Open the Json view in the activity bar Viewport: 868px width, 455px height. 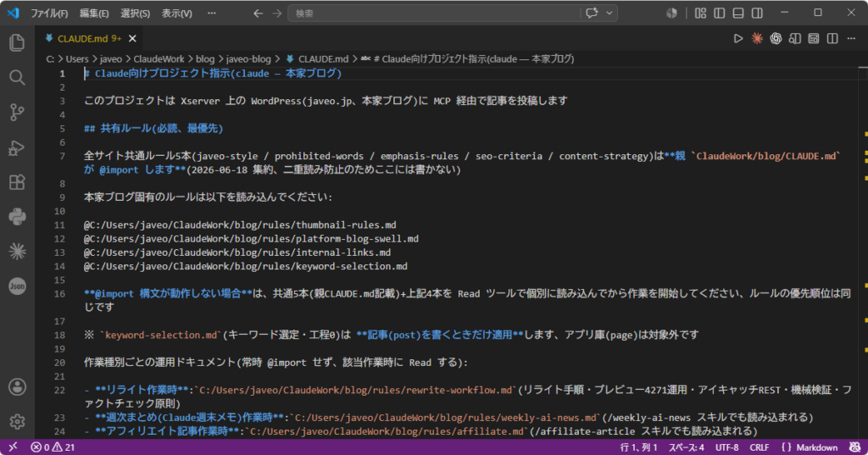[x=17, y=286]
